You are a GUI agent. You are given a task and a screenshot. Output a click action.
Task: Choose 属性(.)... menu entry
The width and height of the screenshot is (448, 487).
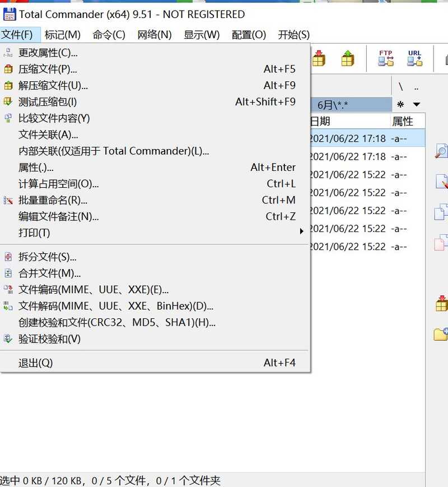pyautogui.click(x=155, y=168)
